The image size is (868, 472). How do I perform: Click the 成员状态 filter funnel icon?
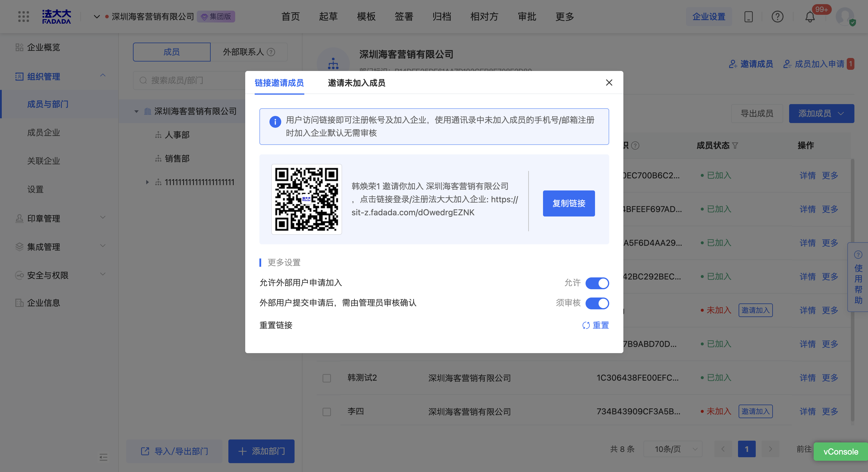tap(735, 146)
